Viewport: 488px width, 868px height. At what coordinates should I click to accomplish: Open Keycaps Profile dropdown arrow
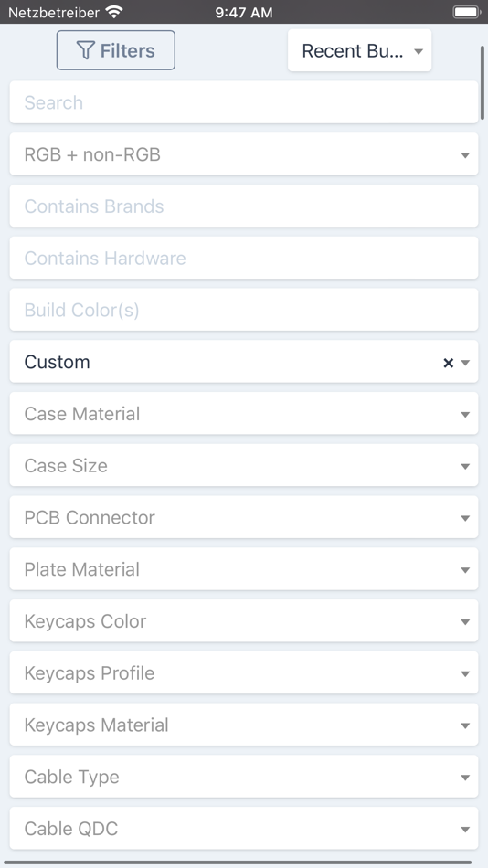465,673
